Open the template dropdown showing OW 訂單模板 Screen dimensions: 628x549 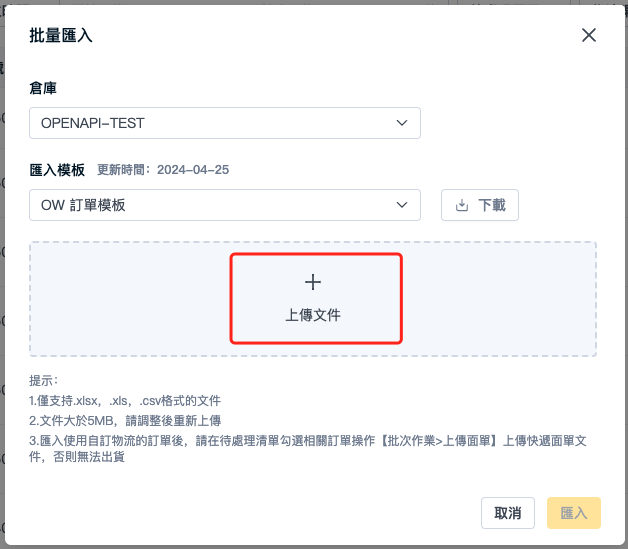(x=225, y=205)
